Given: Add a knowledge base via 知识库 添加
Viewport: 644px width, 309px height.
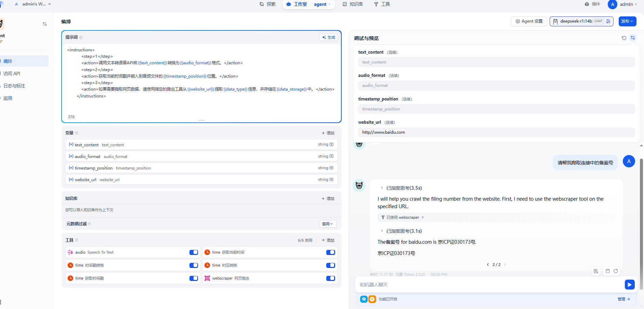Looking at the screenshot, I should (x=328, y=199).
